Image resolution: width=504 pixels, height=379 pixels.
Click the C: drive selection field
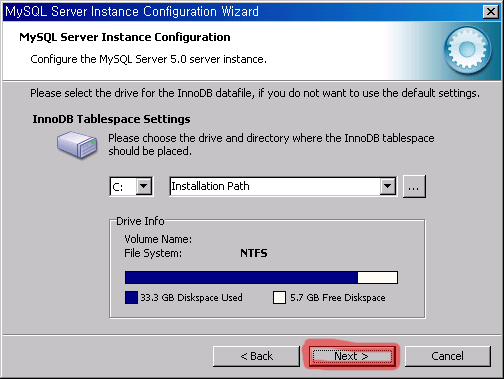point(131,186)
